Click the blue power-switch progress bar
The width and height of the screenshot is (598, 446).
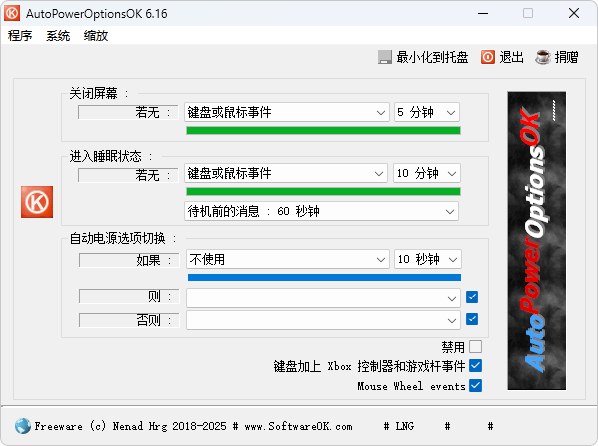coord(325,277)
